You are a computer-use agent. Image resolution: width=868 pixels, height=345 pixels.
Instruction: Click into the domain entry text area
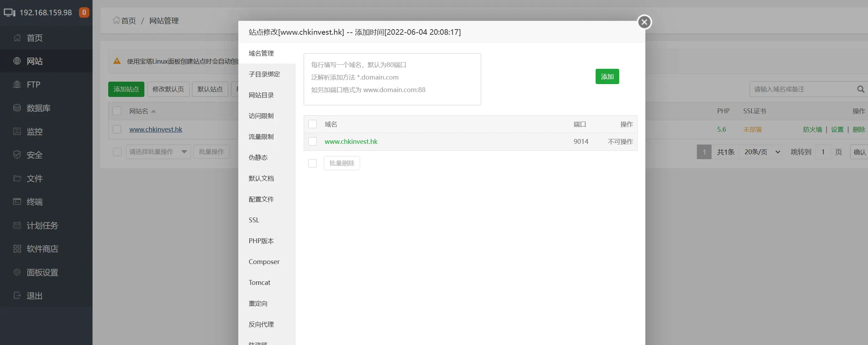(x=392, y=79)
